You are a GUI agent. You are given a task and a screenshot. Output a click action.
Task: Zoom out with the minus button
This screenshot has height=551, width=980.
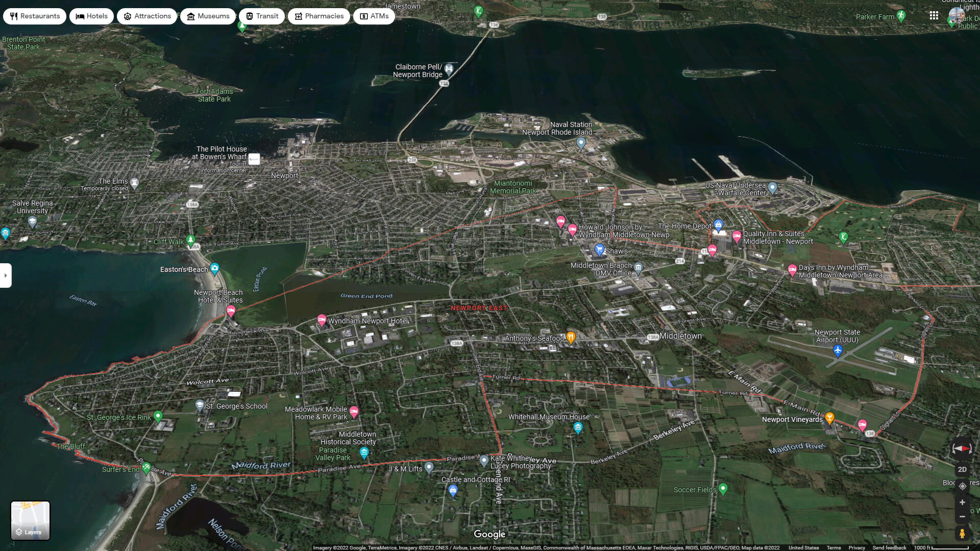(x=962, y=517)
